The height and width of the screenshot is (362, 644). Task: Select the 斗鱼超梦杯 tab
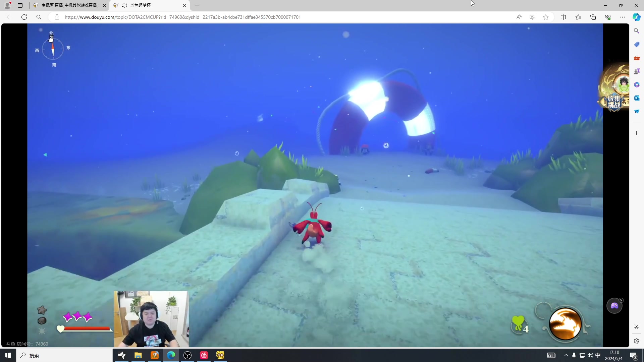tap(150, 5)
